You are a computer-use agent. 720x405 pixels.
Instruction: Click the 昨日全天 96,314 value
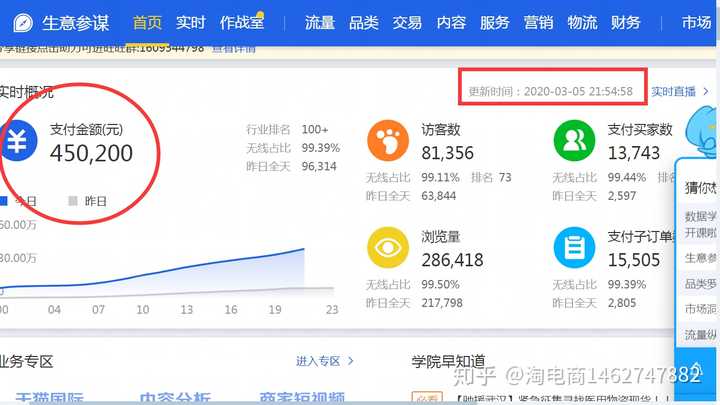coord(319,166)
